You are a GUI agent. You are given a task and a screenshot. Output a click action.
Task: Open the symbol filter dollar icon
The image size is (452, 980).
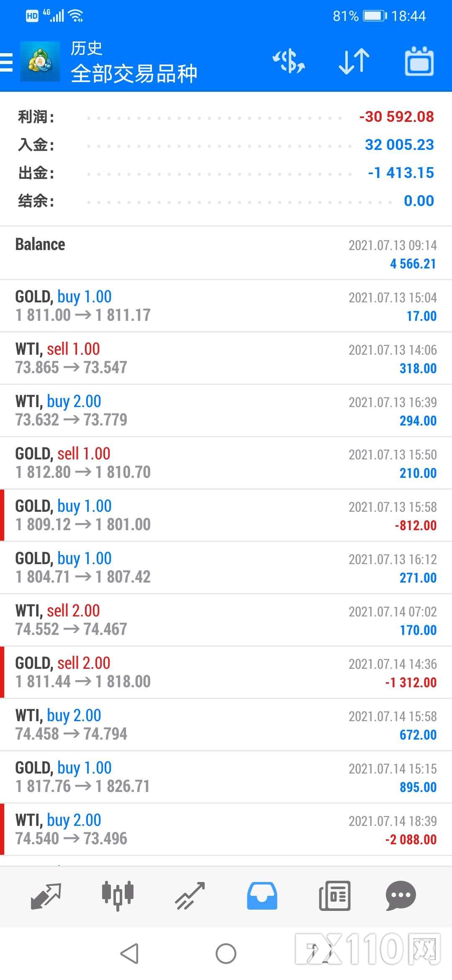[289, 61]
